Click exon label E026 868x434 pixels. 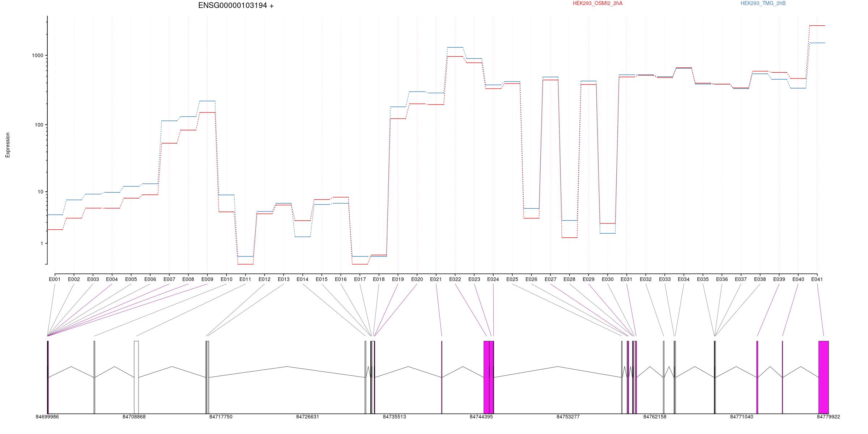531,279
